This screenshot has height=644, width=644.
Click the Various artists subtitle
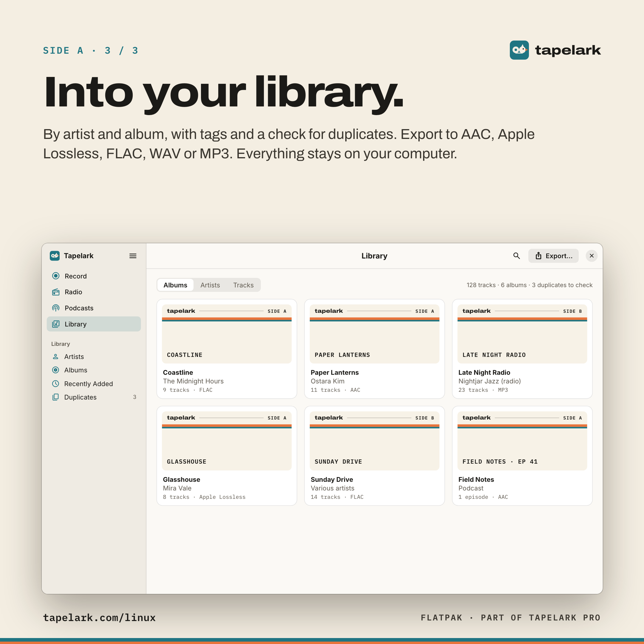333,488
